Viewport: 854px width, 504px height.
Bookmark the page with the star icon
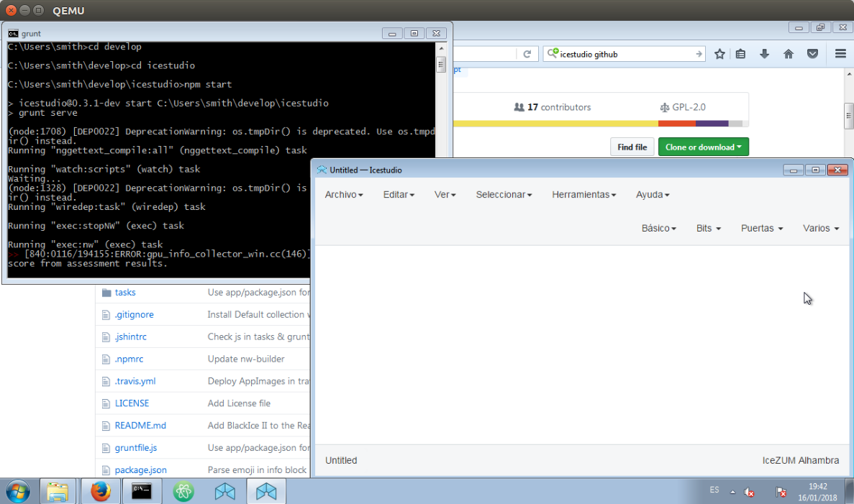(x=719, y=53)
